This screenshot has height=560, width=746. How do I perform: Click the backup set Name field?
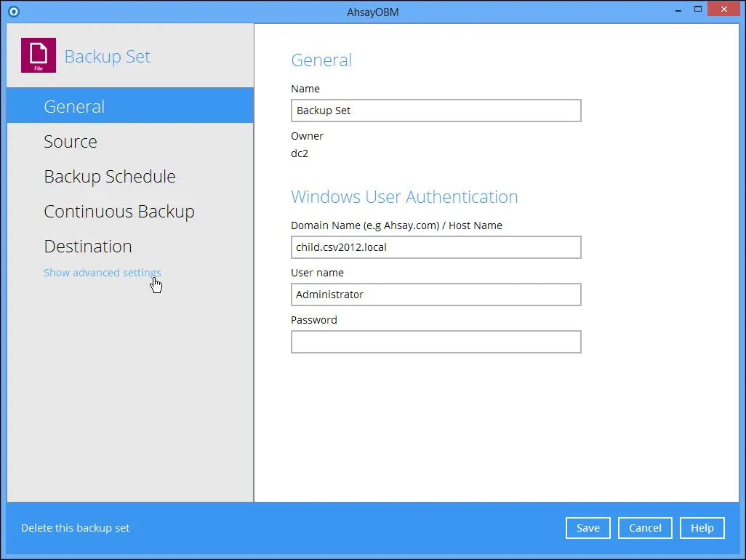coord(436,111)
